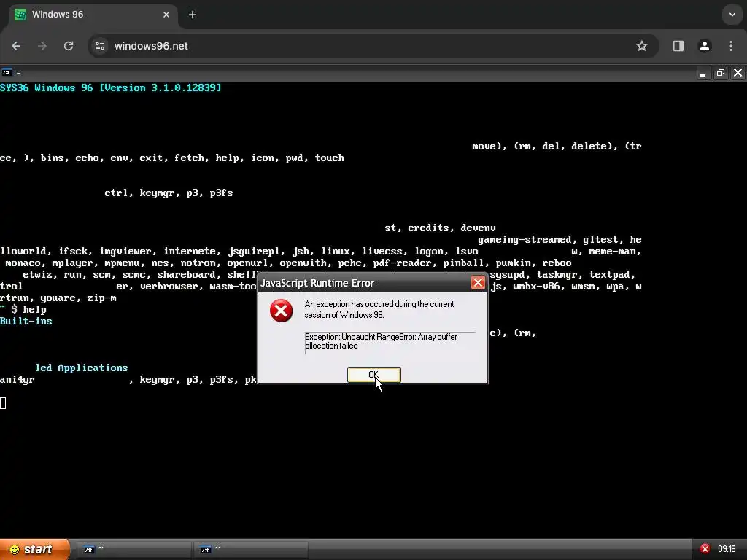Toggle the browser side panel
This screenshot has height=560, width=747.
pyautogui.click(x=678, y=46)
